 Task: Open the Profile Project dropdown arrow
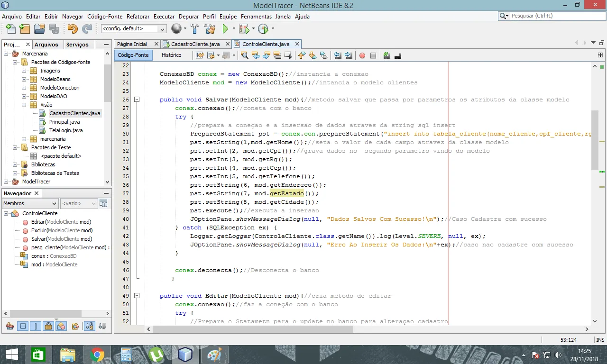273,29
